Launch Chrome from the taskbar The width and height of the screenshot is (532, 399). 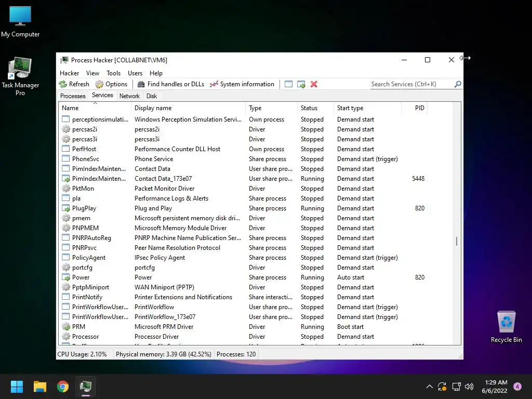pos(63,387)
